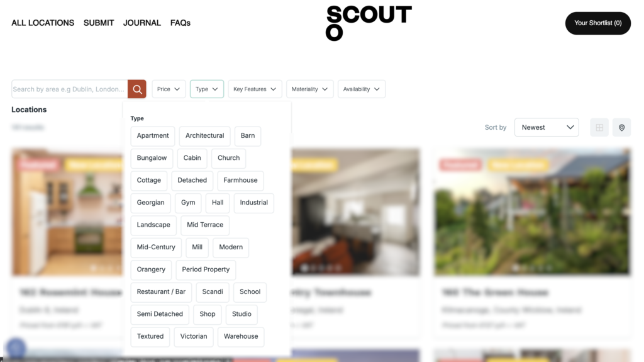Select the grid view icon
The height and width of the screenshot is (362, 644).
click(x=599, y=128)
